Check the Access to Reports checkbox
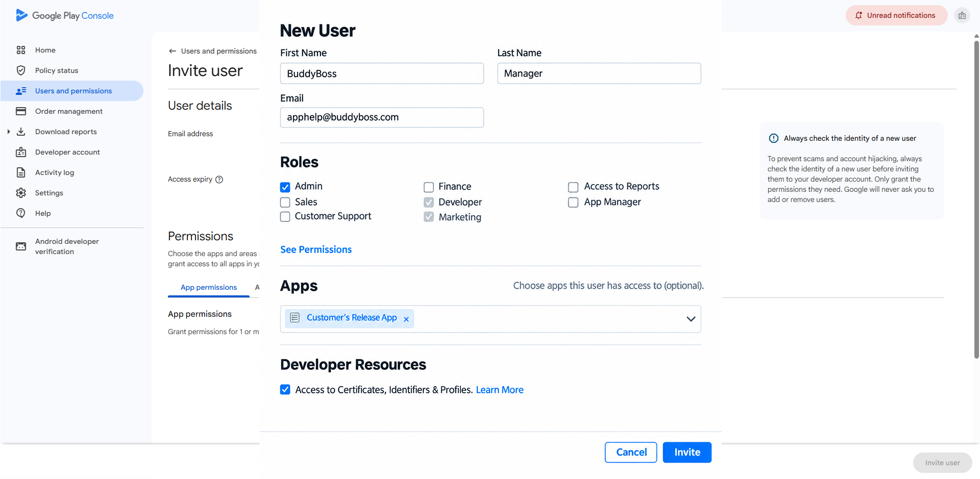Image resolution: width=980 pixels, height=479 pixels. (x=573, y=187)
